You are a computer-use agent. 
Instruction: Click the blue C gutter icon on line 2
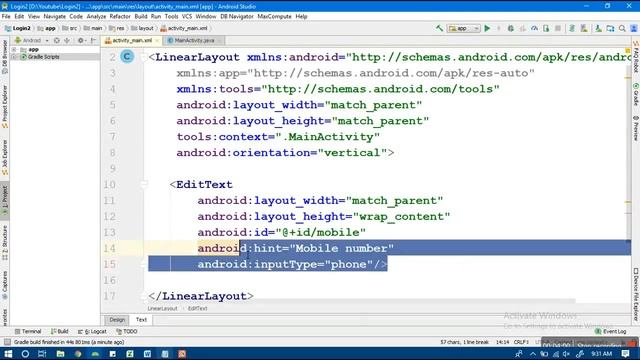127,57
